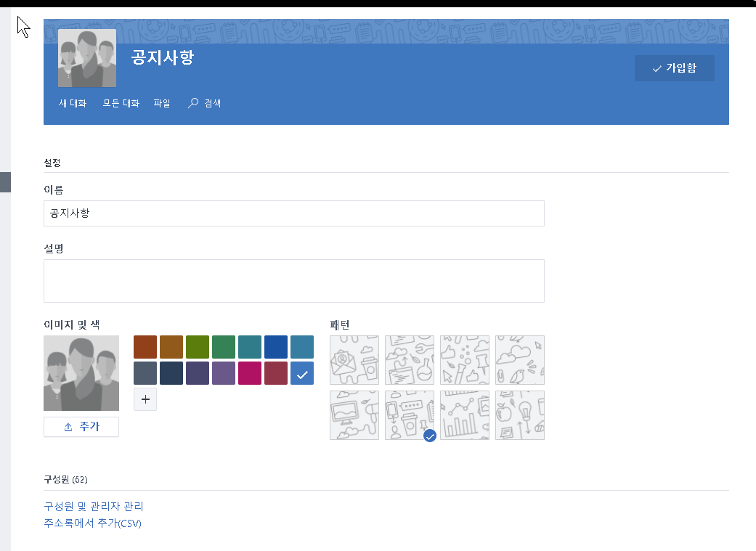
Task: Click the empty 설명 description text area
Action: point(293,281)
